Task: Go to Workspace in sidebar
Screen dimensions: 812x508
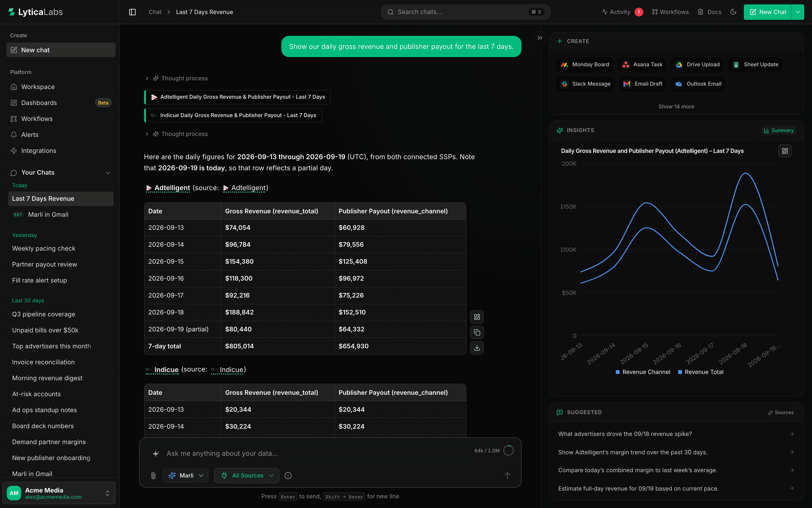Action: 61,87
